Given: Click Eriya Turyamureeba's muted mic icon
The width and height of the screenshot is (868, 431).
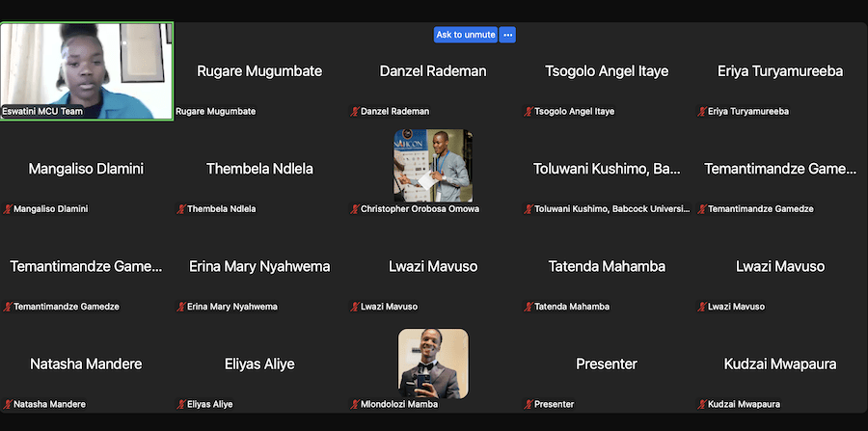Looking at the screenshot, I should (x=702, y=112).
